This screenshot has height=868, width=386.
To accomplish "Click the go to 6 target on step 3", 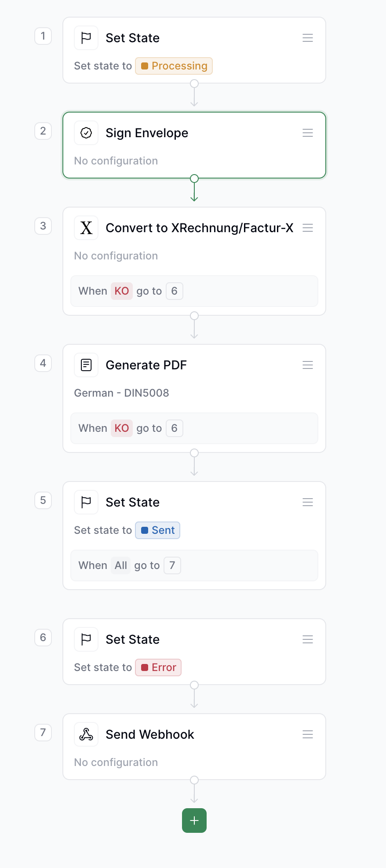I will 174,291.
